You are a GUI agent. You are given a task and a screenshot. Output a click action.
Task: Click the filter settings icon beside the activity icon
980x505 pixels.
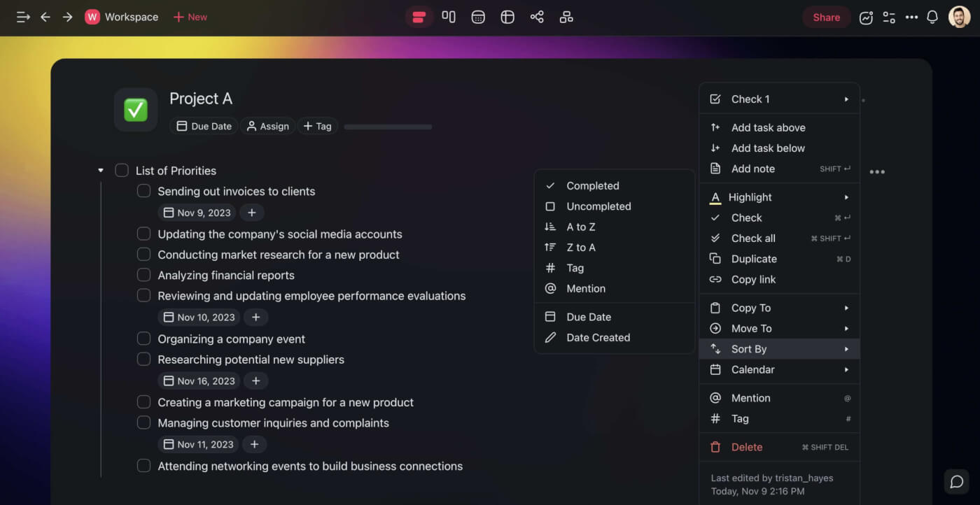coord(889,17)
